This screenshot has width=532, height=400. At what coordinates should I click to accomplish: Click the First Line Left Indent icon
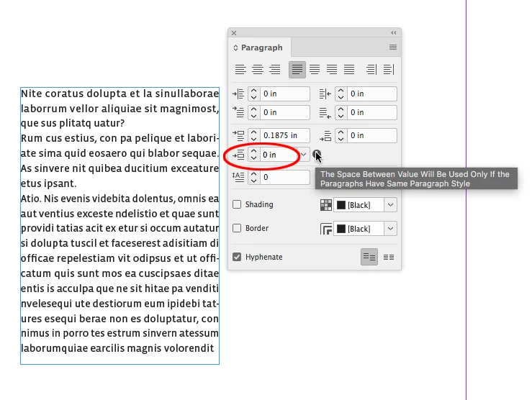[x=238, y=112]
